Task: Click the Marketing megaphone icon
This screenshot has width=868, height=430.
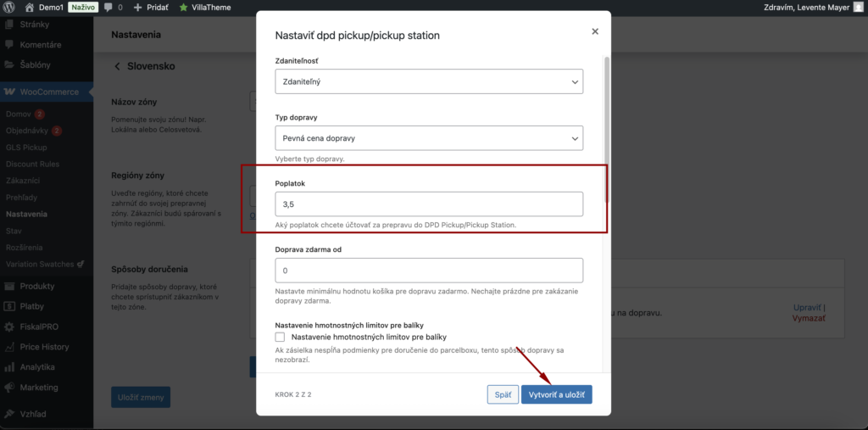Action: 9,388
